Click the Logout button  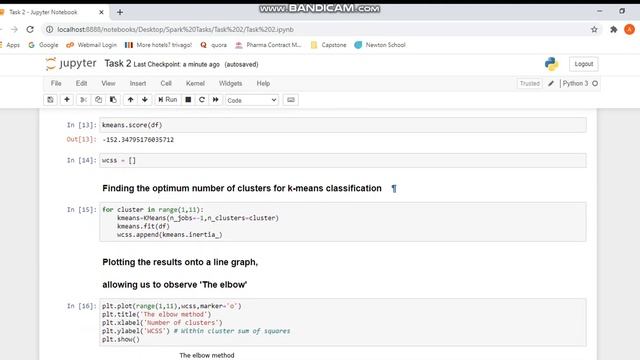[x=584, y=64]
